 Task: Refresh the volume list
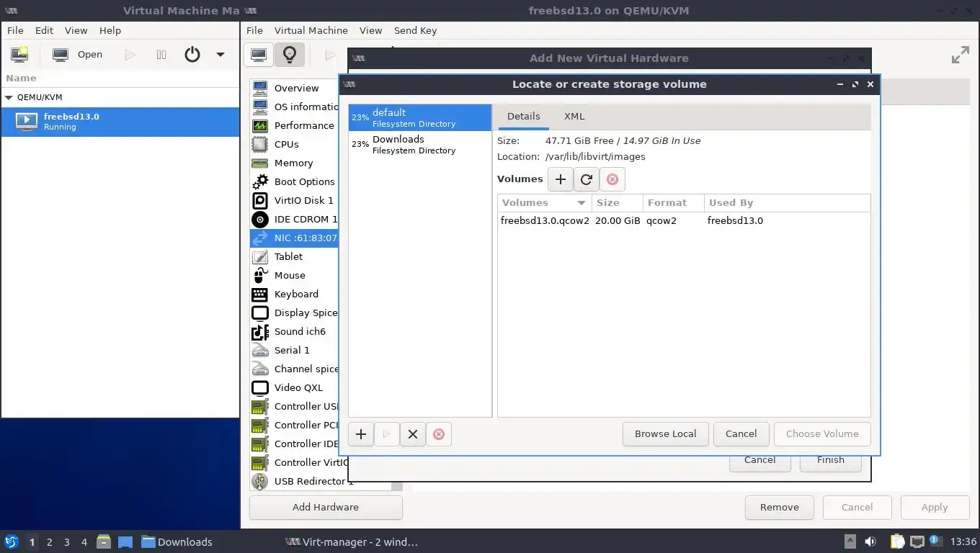pos(587,179)
